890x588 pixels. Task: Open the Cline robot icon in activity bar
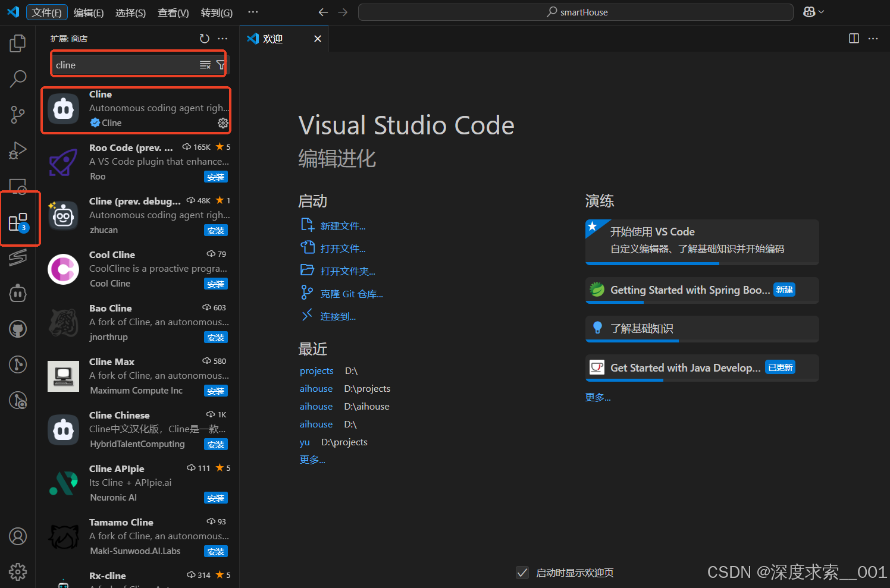18,293
